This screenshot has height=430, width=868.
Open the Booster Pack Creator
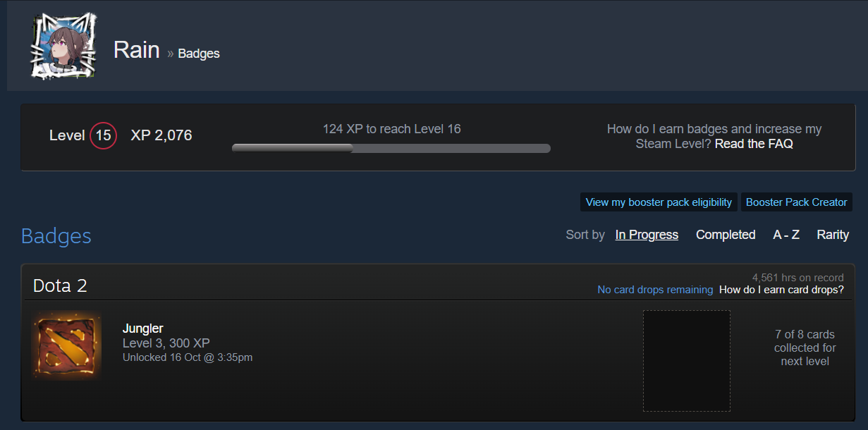coord(797,202)
